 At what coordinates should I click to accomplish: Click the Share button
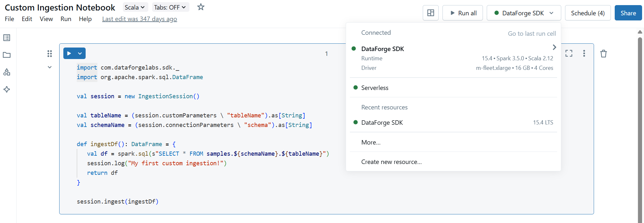628,13
